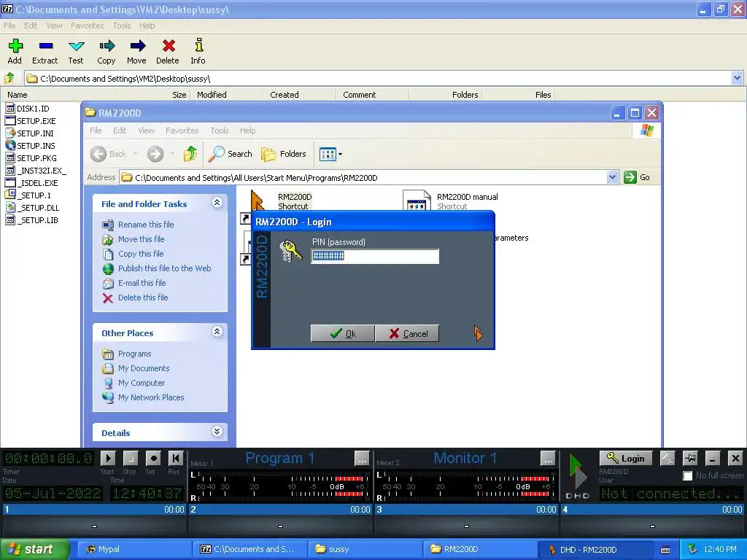The height and width of the screenshot is (560, 747).
Task: Click Move this file link
Action: tap(141, 239)
